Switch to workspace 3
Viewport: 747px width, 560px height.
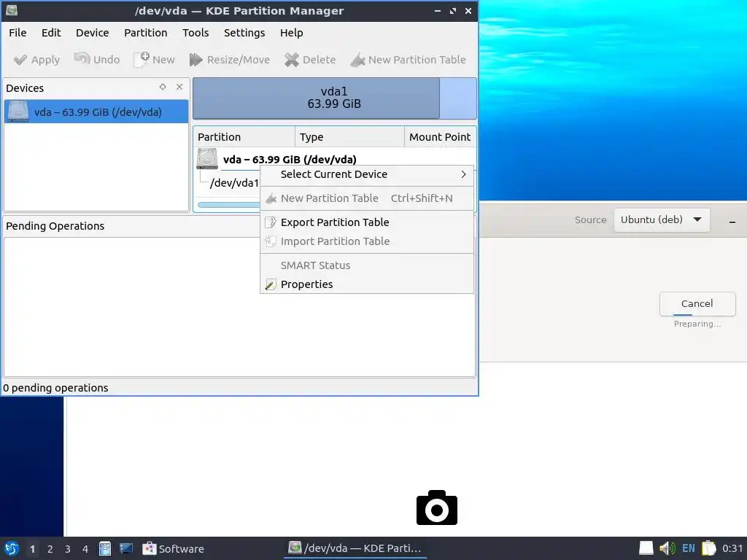(x=68, y=549)
